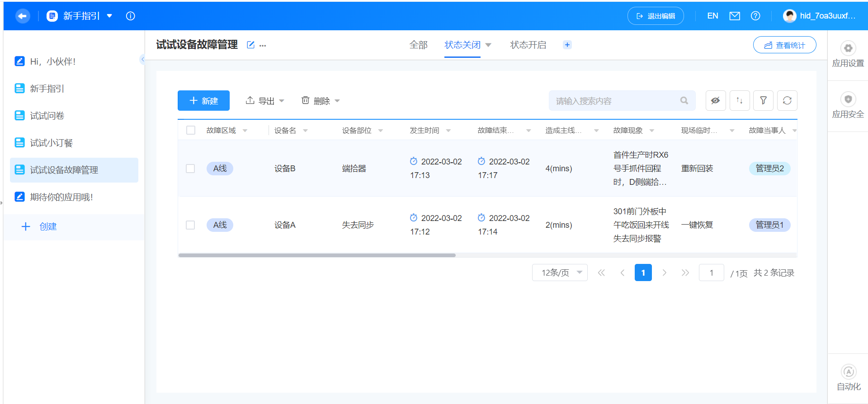The width and height of the screenshot is (868, 404).
Task: Go to the previous page
Action: pos(623,272)
